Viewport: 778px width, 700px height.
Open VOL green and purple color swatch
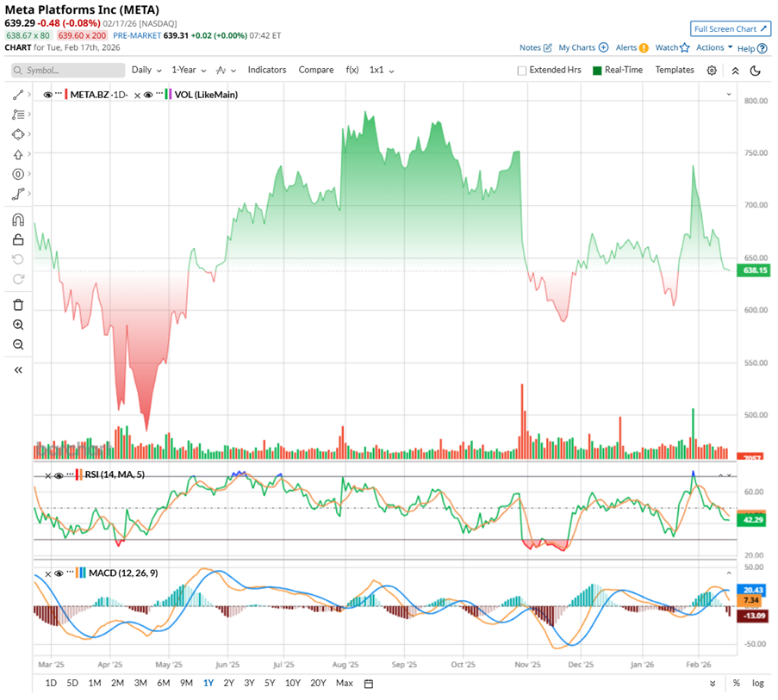tap(169, 94)
